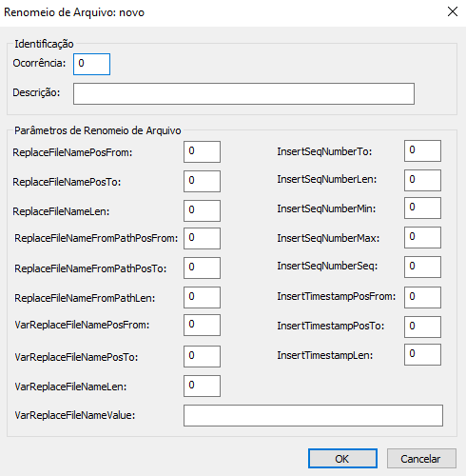The height and width of the screenshot is (476, 466).
Task: Edit the InsertSeqNumberLen value
Action: 422,180
